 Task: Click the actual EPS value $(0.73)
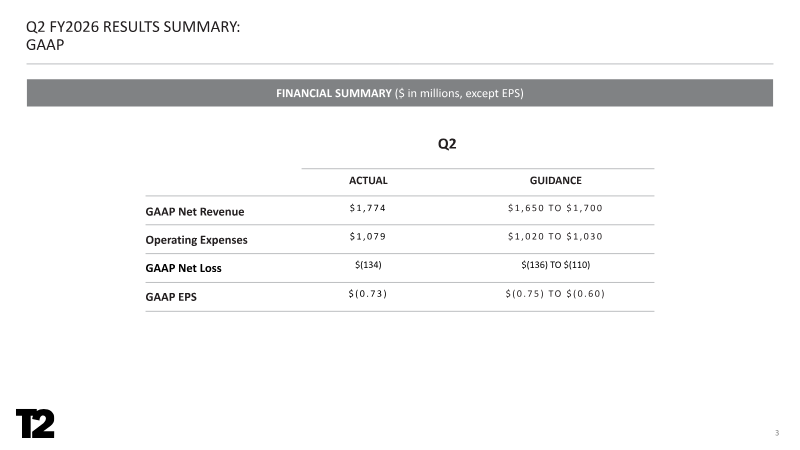(367, 293)
